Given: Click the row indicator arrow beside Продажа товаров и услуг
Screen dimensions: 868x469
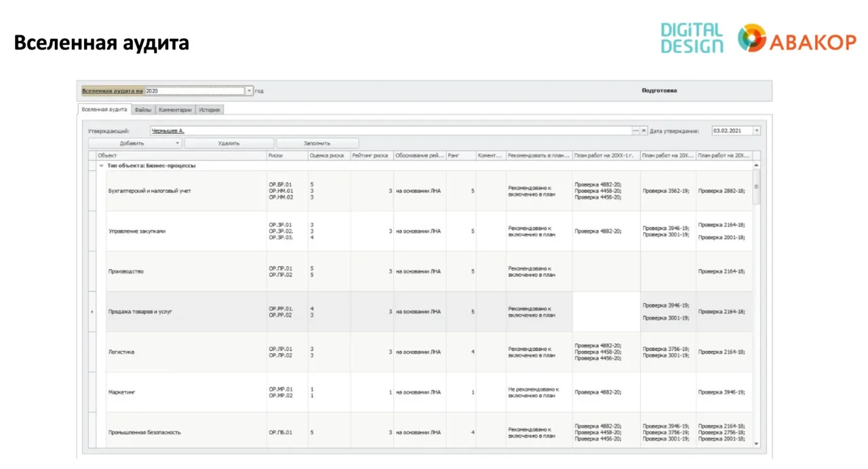Looking at the screenshot, I should pyautogui.click(x=92, y=312).
